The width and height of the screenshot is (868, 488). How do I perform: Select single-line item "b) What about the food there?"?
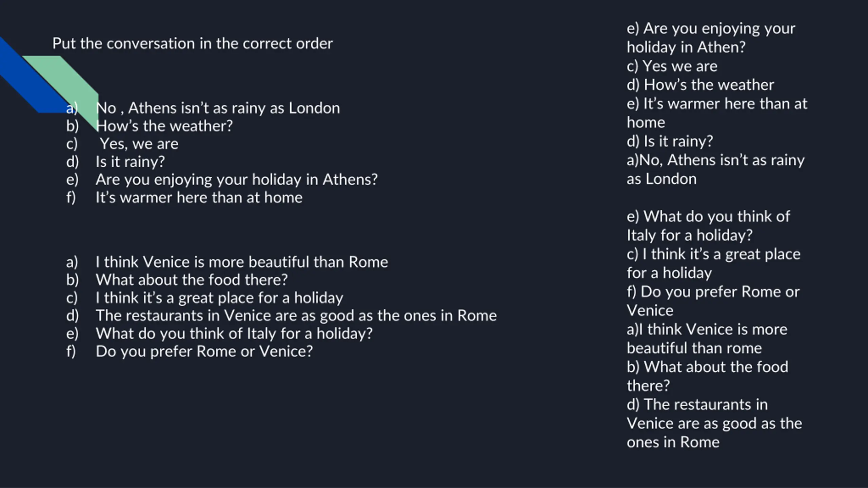click(x=192, y=280)
